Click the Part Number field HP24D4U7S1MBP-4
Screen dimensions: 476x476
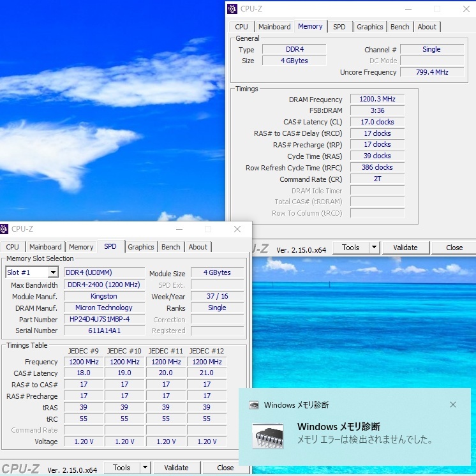click(104, 320)
